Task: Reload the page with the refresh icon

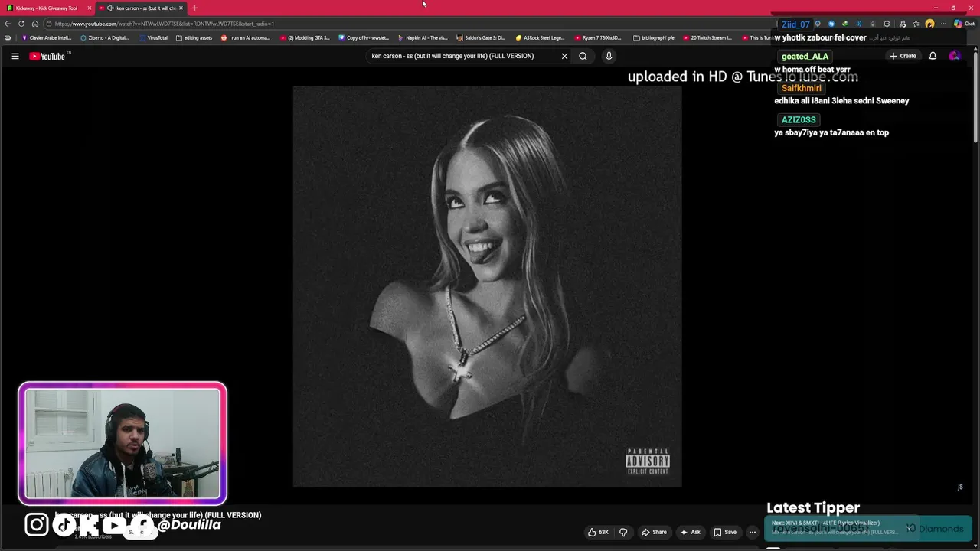Action: tap(21, 24)
